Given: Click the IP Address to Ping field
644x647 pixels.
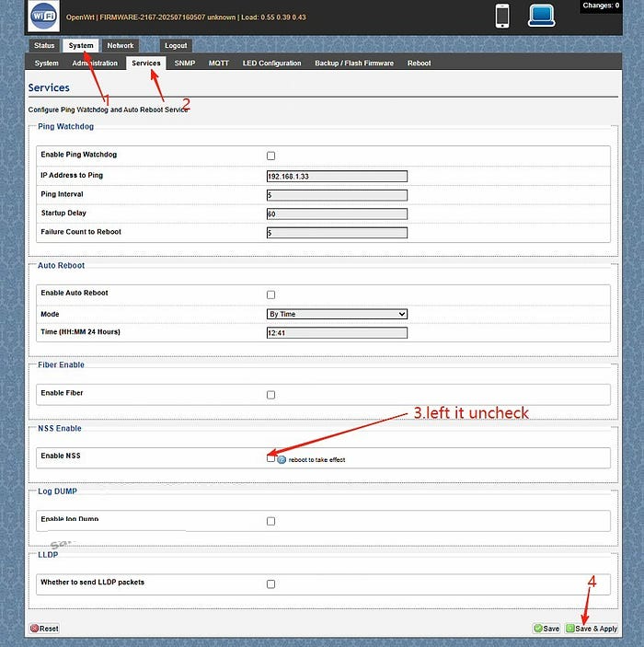Looking at the screenshot, I should [336, 176].
